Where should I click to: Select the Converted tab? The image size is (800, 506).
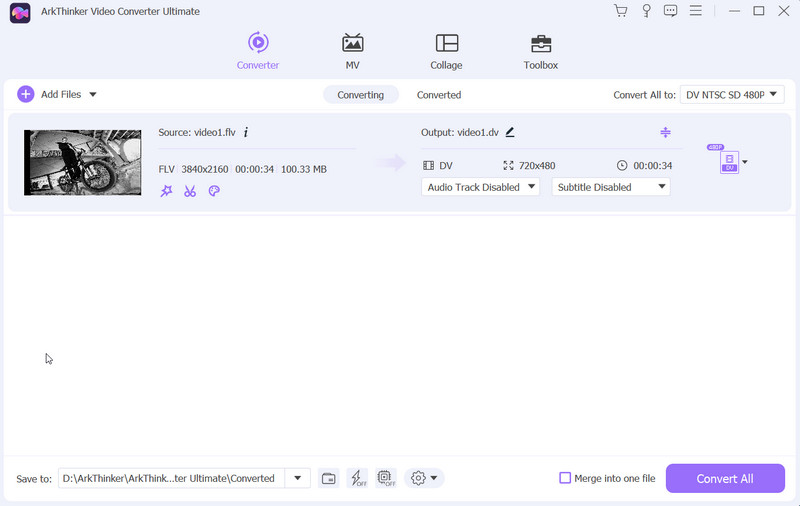pyautogui.click(x=439, y=95)
